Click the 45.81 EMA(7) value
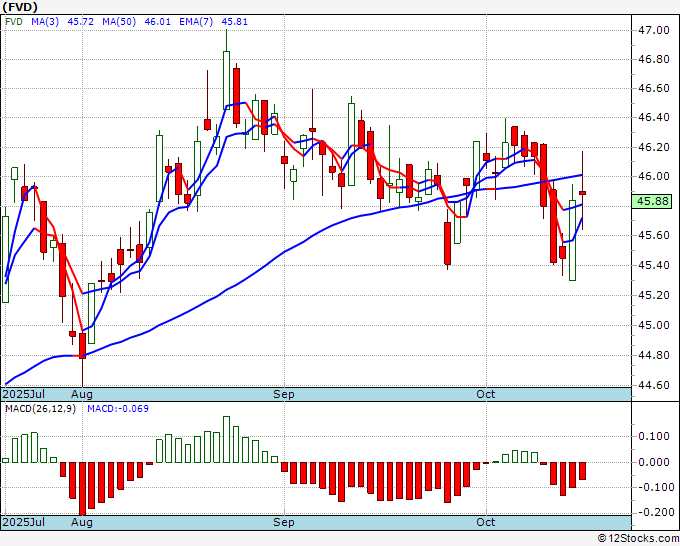Screen dimensions: 680x546 tap(235, 22)
